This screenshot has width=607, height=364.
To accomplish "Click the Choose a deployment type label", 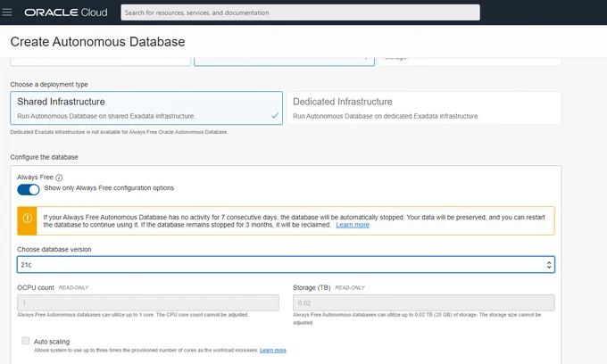I will (49, 85).
